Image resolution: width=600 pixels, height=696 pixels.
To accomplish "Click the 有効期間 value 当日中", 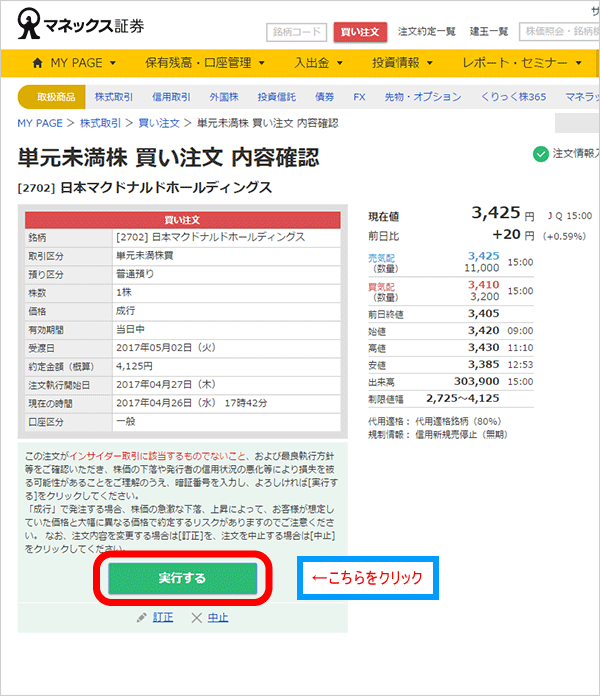I will click(130, 329).
